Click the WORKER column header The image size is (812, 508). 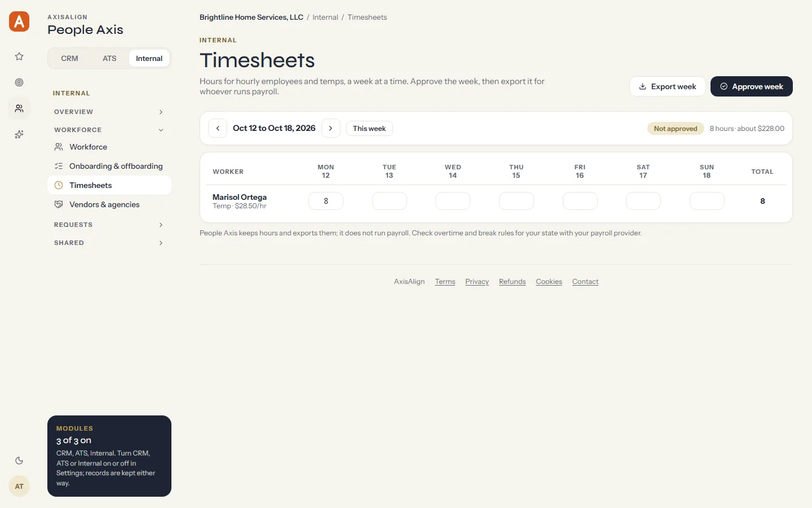228,172
